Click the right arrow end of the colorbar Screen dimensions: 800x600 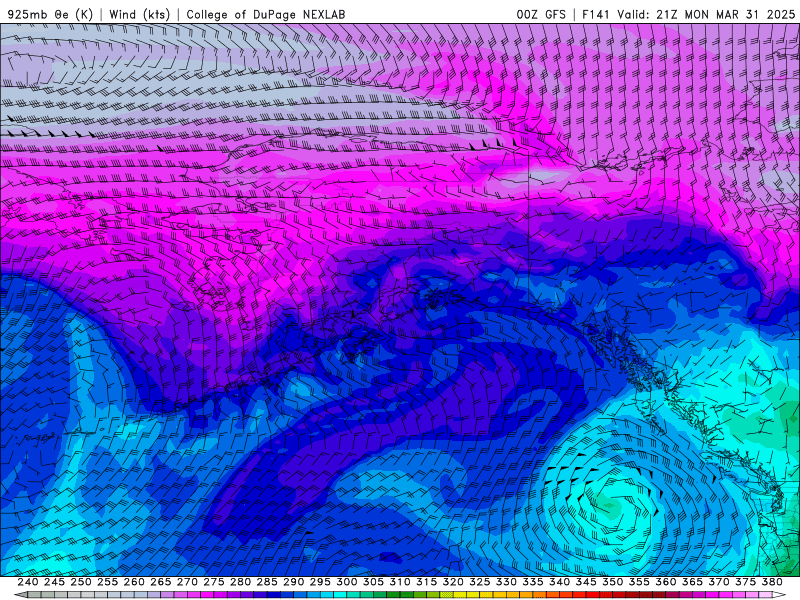point(779,595)
